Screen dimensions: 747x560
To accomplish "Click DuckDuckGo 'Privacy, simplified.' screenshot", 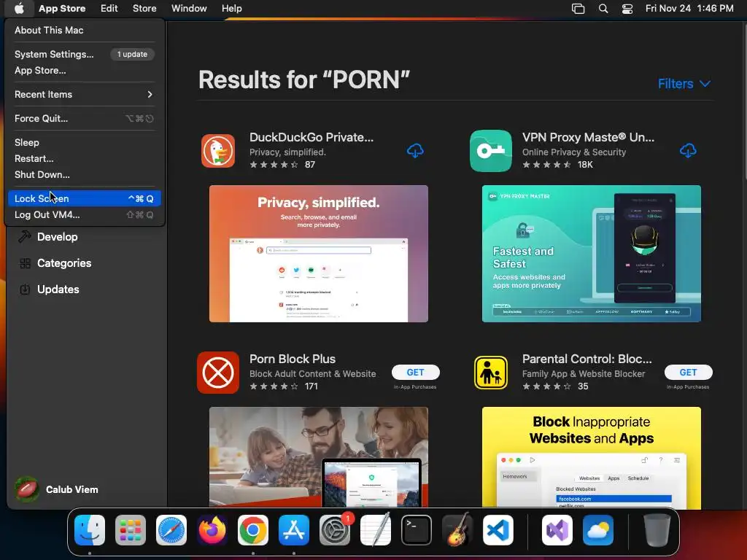I will tap(319, 254).
